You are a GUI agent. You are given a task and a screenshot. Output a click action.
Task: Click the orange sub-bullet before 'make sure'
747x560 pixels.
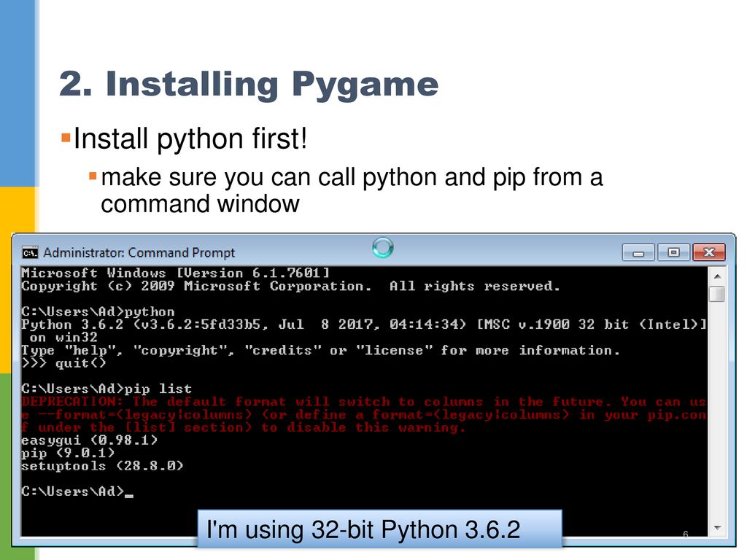coord(93,176)
